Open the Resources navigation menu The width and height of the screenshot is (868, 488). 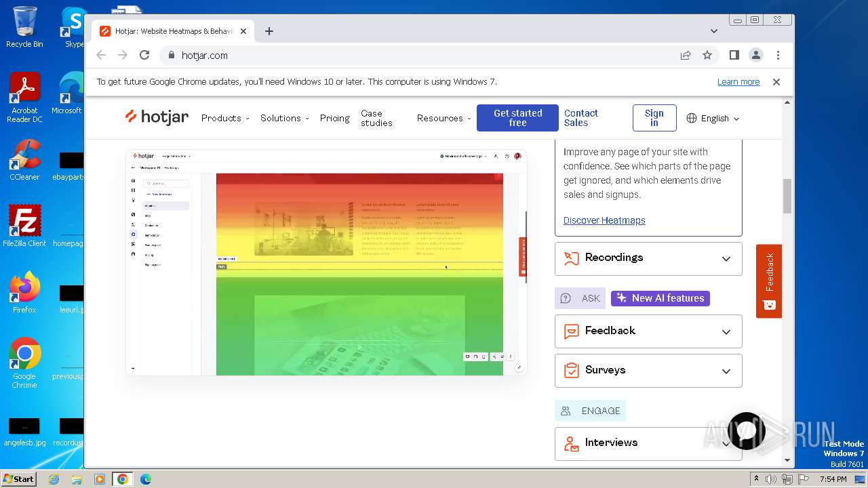[443, 118]
